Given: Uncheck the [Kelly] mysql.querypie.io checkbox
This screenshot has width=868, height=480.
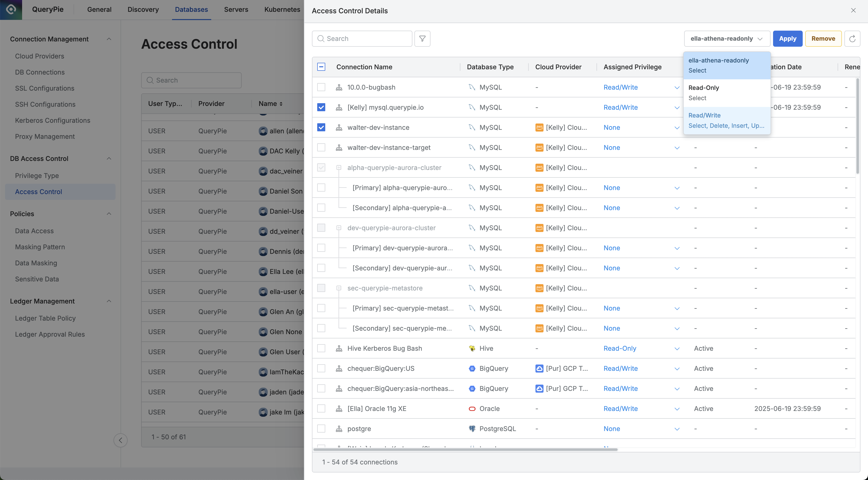Looking at the screenshot, I should point(321,107).
